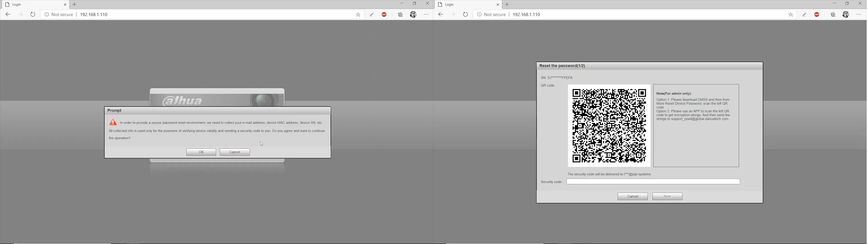Image resolution: width=868 pixels, height=244 pixels.
Task: Click Reset the password(1/2) title bar
Action: (650, 66)
